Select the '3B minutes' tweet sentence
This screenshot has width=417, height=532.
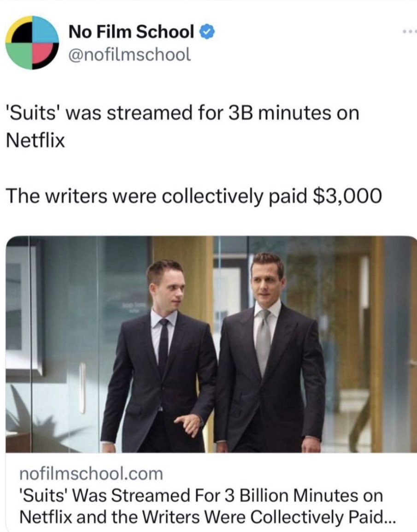click(x=182, y=126)
